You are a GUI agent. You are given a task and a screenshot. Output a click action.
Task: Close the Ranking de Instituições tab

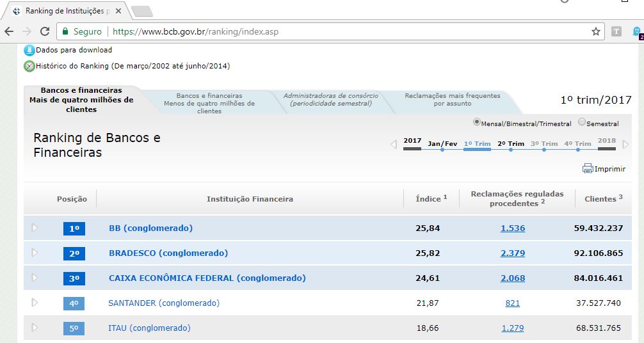pyautogui.click(x=118, y=11)
